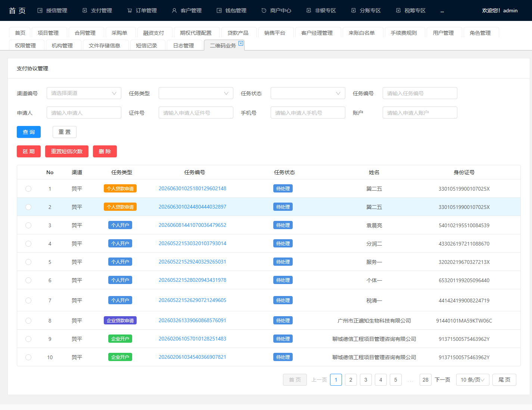The width and height of the screenshot is (532, 410).
Task: Select radio for 税清一 row
Action: (x=28, y=300)
